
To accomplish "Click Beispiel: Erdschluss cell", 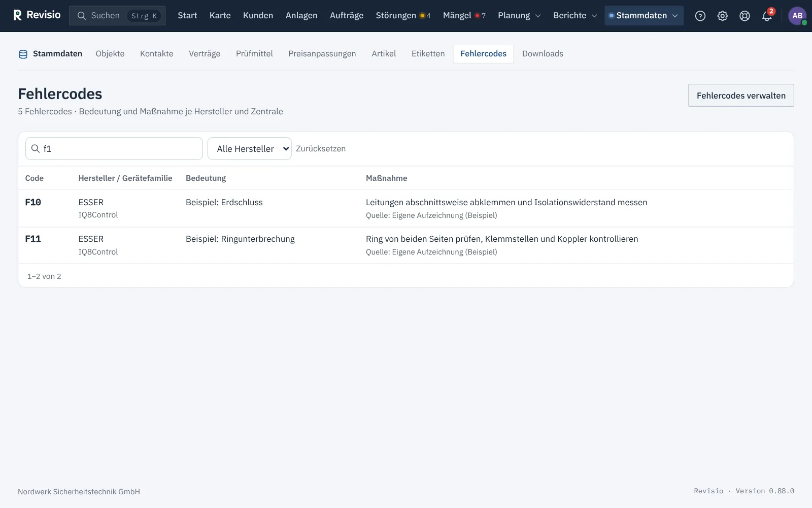I will [224, 202].
